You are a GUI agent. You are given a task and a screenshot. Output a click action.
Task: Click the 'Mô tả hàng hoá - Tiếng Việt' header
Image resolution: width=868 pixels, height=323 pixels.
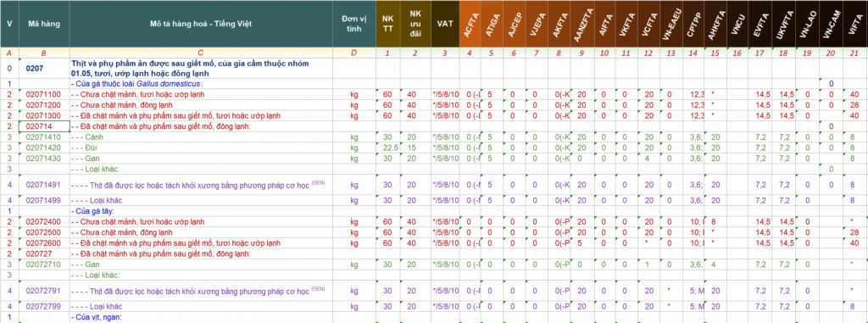(x=201, y=24)
